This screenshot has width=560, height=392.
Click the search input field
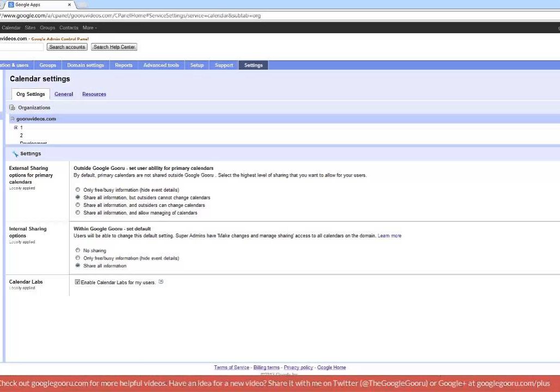click(21, 47)
